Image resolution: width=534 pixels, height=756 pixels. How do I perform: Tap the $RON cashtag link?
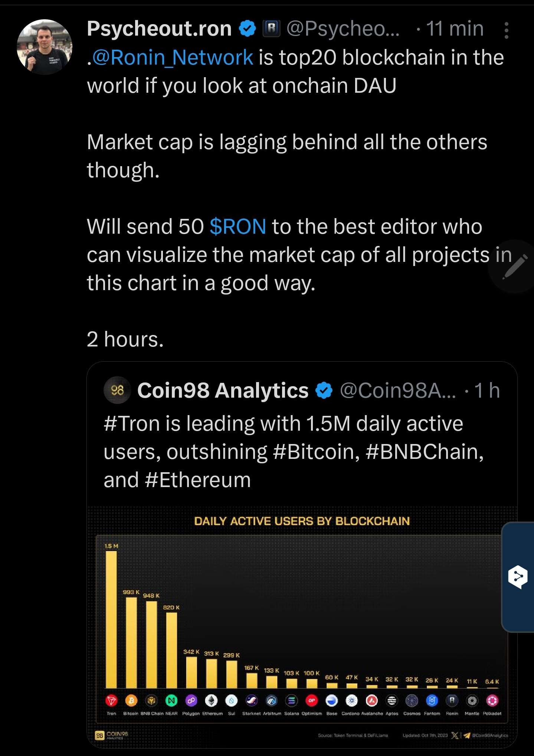(x=238, y=227)
